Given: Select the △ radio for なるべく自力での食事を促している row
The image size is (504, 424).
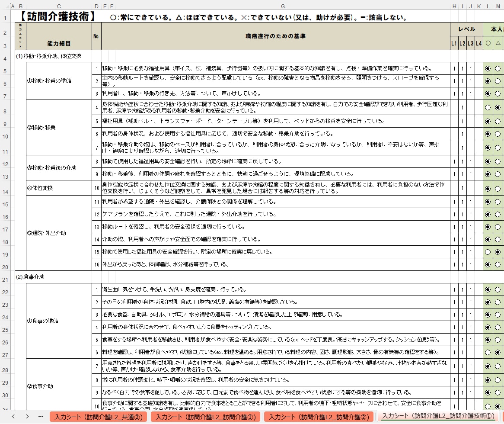Looking at the screenshot, I should click(498, 392).
